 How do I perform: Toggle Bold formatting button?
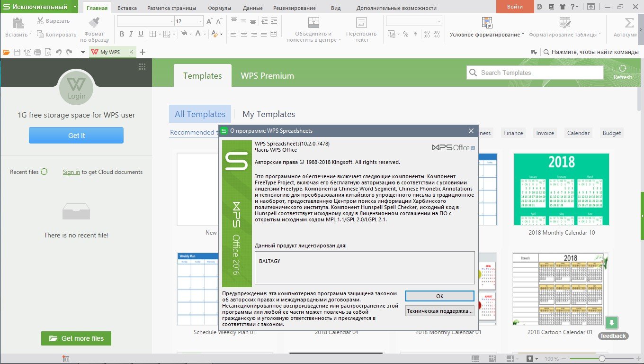tap(122, 34)
